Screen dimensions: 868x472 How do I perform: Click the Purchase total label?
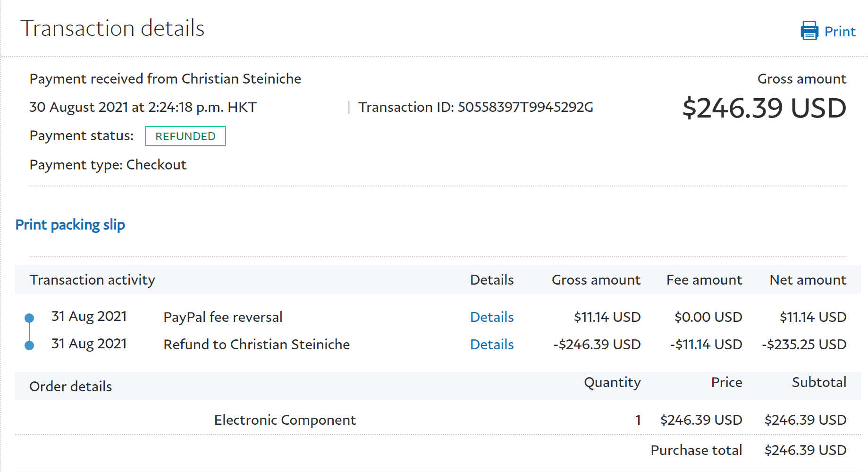coord(696,450)
